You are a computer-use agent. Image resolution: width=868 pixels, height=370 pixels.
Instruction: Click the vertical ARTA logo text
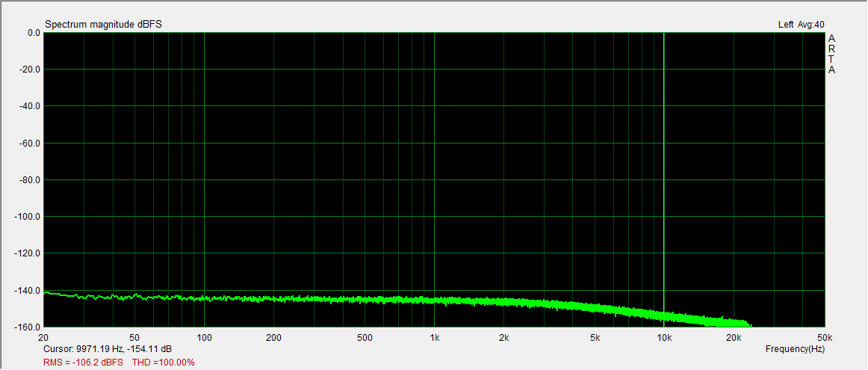coord(831,54)
